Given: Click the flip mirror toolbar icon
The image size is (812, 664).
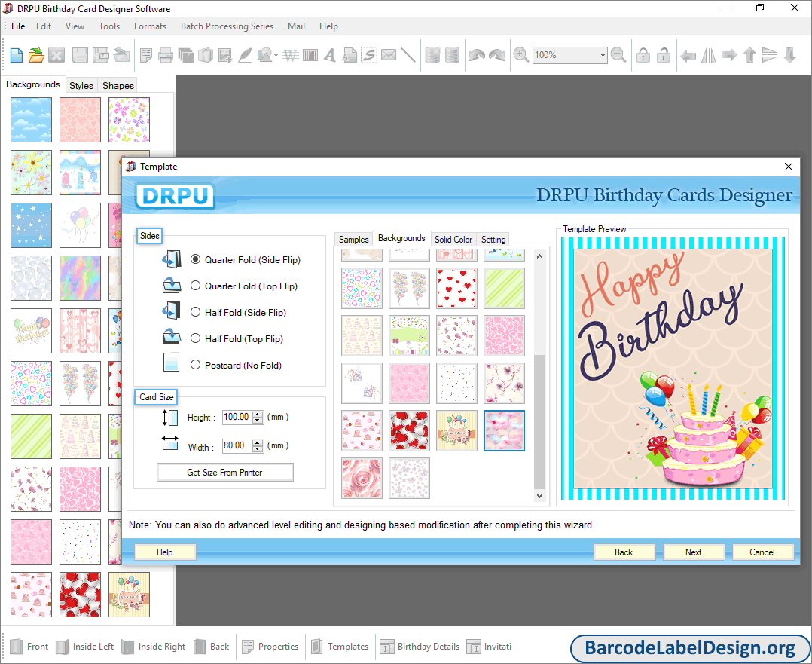Looking at the screenshot, I should [x=708, y=55].
